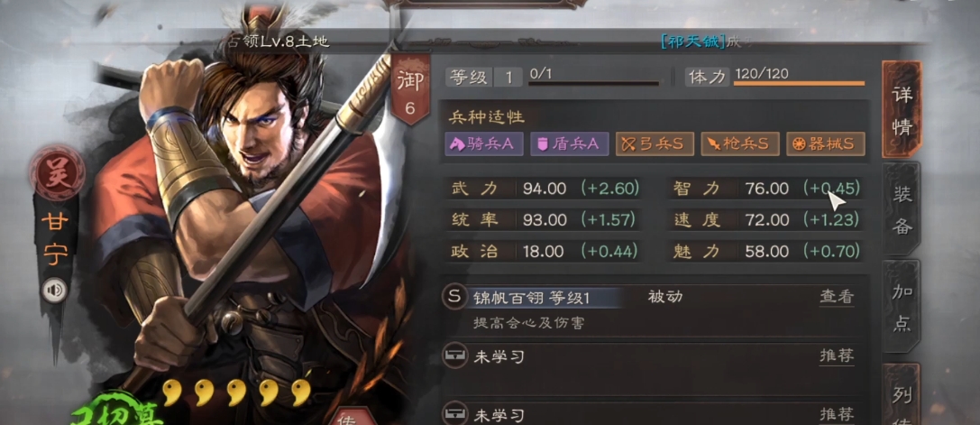Click first 推荐 recommend skill link

[x=837, y=356]
